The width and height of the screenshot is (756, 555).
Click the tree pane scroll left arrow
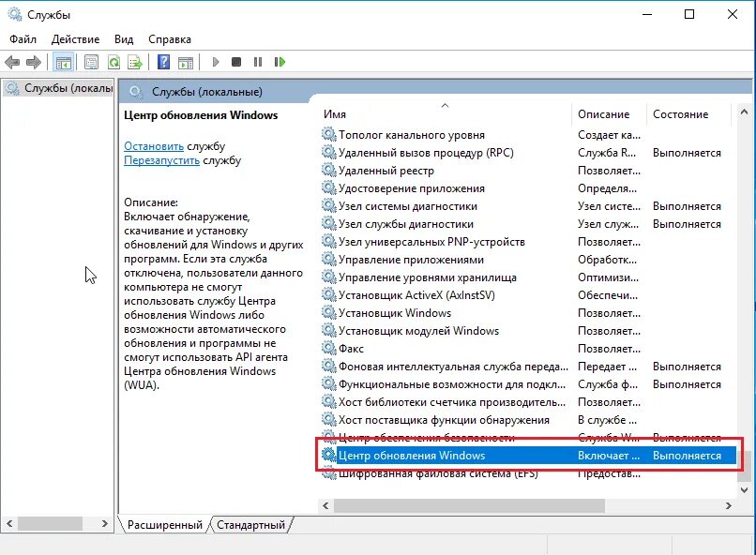click(x=9, y=523)
